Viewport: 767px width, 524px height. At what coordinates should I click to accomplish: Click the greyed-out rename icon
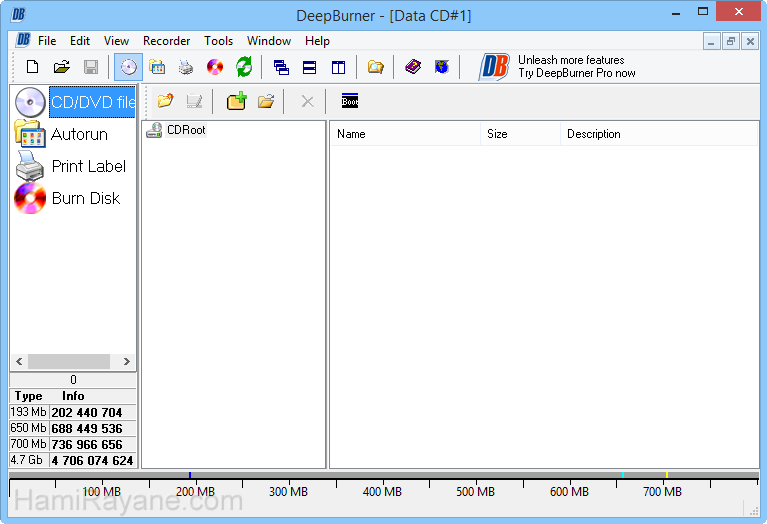[x=194, y=101]
